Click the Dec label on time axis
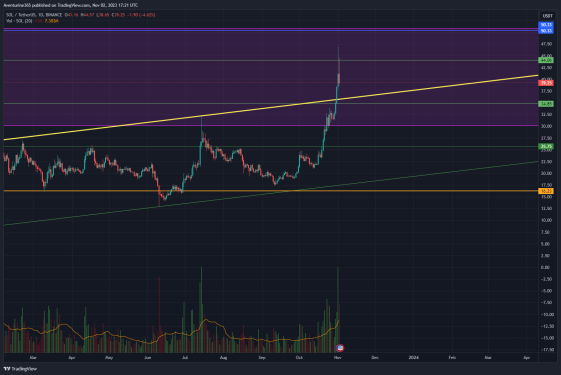Viewport: 561px width, 375px height. pyautogui.click(x=375, y=357)
